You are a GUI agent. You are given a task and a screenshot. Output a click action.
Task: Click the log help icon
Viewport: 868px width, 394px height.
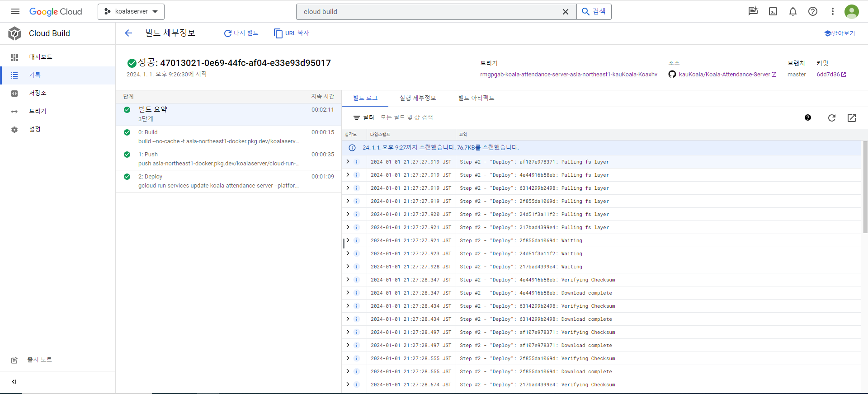pyautogui.click(x=808, y=117)
